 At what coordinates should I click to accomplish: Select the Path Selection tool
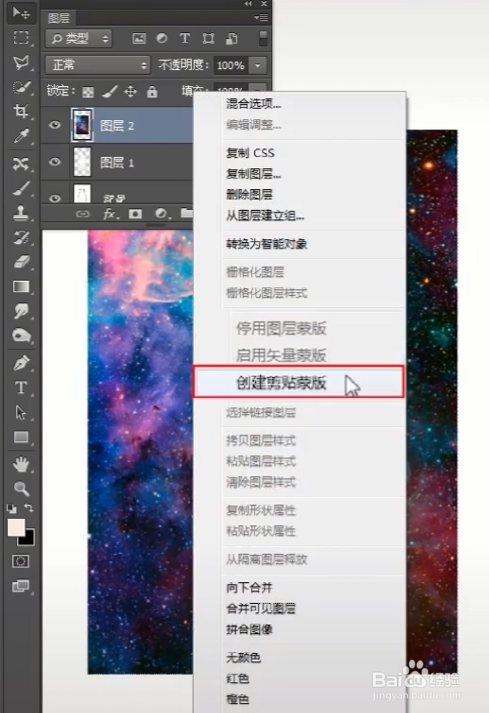click(x=21, y=412)
